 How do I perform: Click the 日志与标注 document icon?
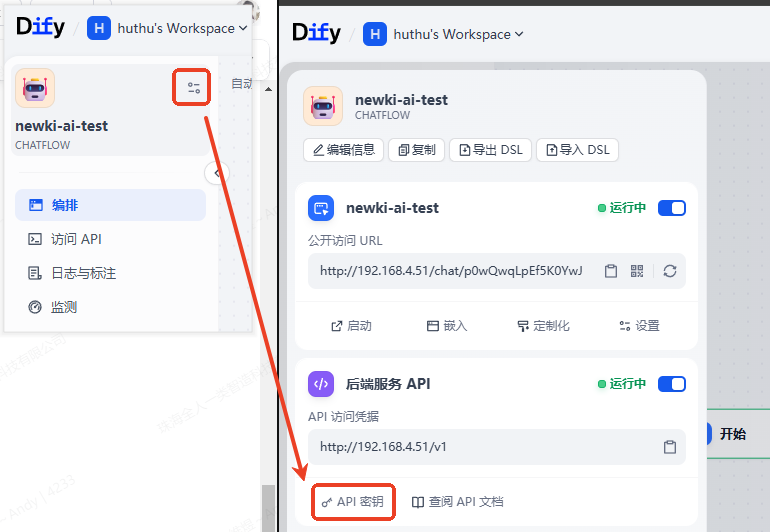pyautogui.click(x=34, y=273)
